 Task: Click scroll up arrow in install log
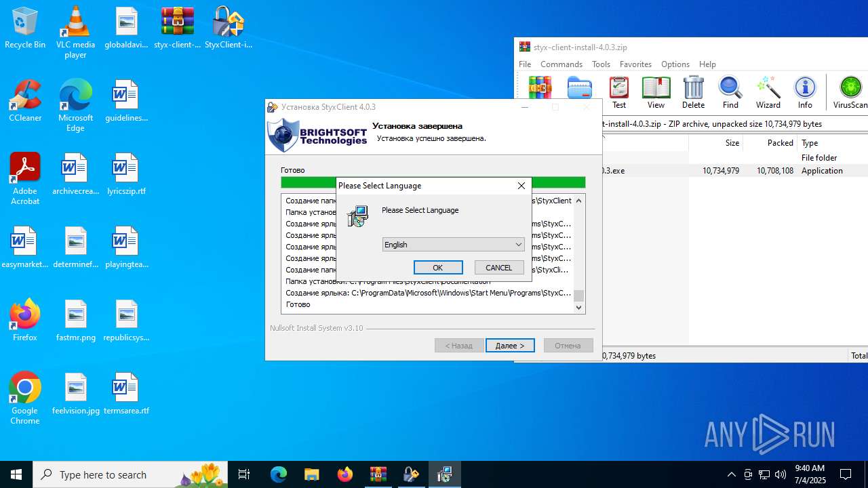578,201
